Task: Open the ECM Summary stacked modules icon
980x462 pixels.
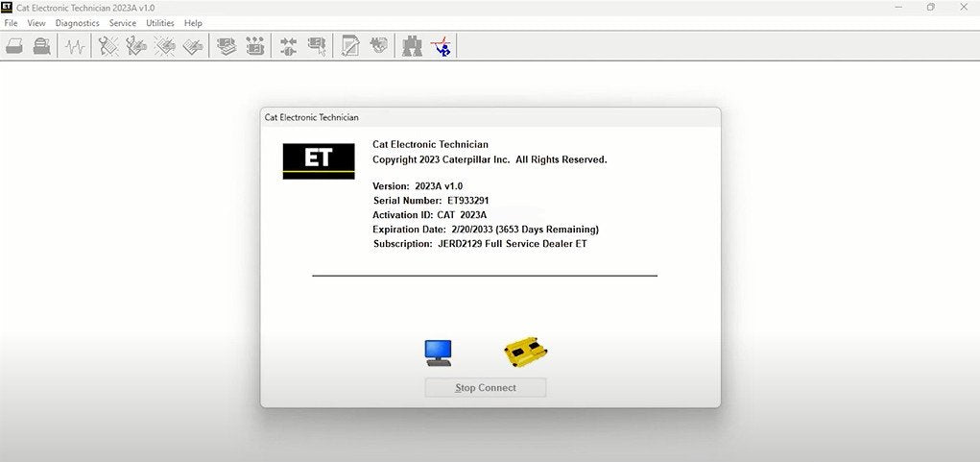Action: tap(227, 46)
